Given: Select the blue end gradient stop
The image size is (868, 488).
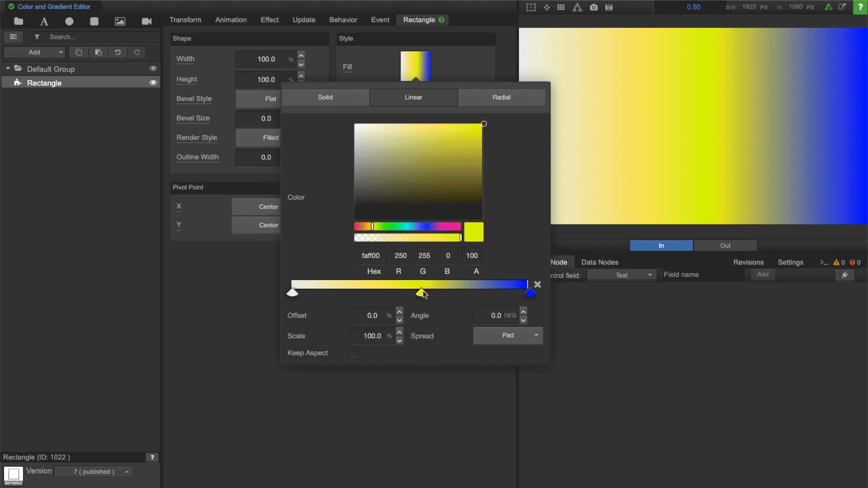Looking at the screenshot, I should point(530,293).
